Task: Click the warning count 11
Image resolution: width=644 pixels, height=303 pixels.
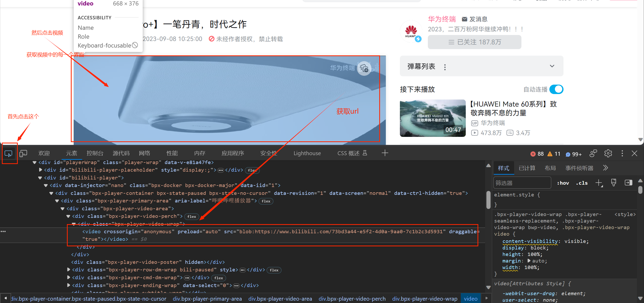Action: [554, 154]
